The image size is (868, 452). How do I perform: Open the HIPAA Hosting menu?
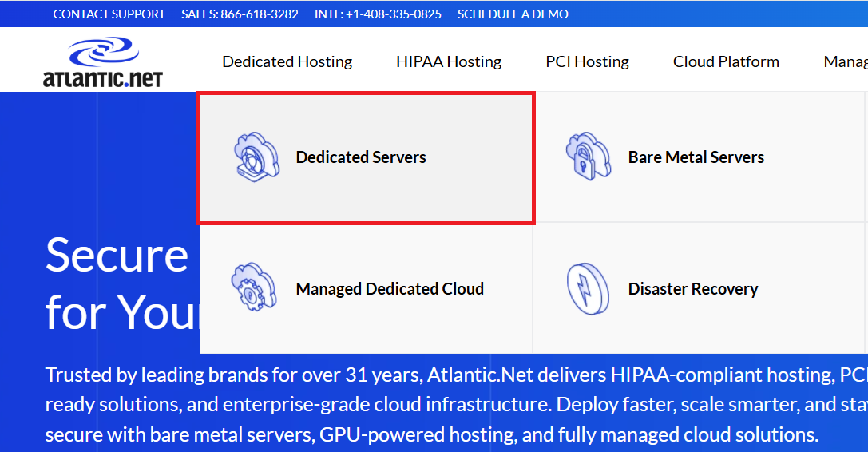click(449, 61)
